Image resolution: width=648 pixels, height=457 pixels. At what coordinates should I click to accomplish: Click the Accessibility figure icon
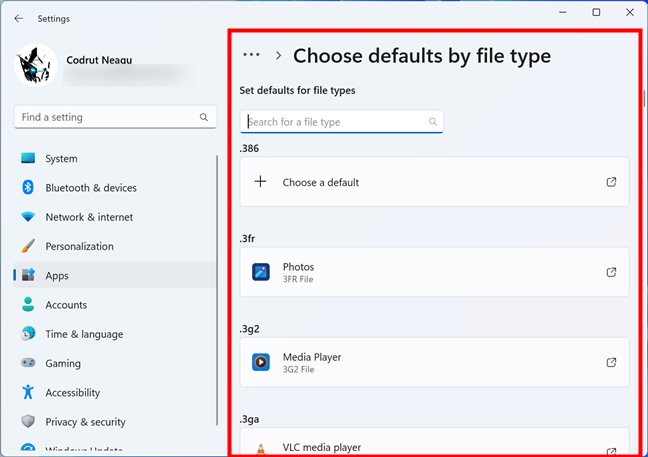(28, 393)
